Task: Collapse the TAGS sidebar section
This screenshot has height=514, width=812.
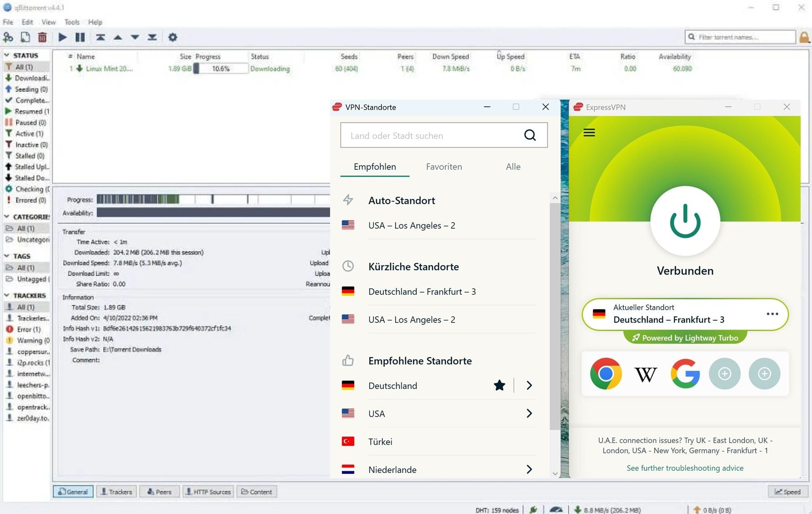Action: click(7, 256)
